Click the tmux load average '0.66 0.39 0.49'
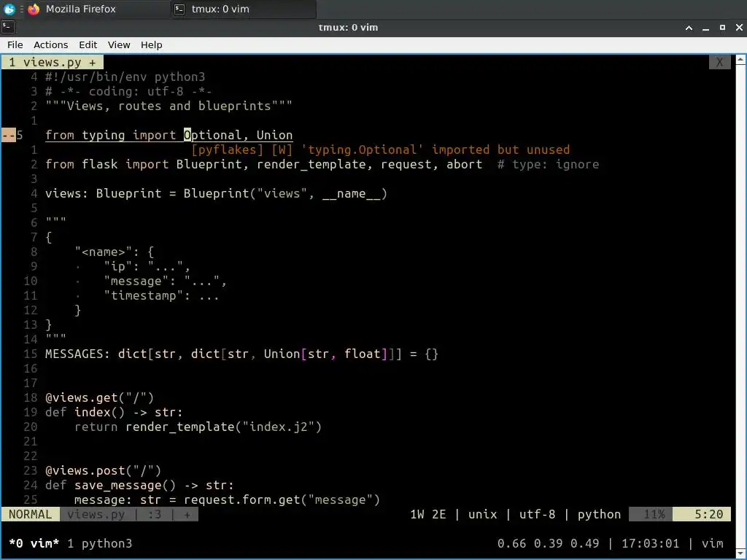Viewport: 747px width, 560px height. click(548, 543)
